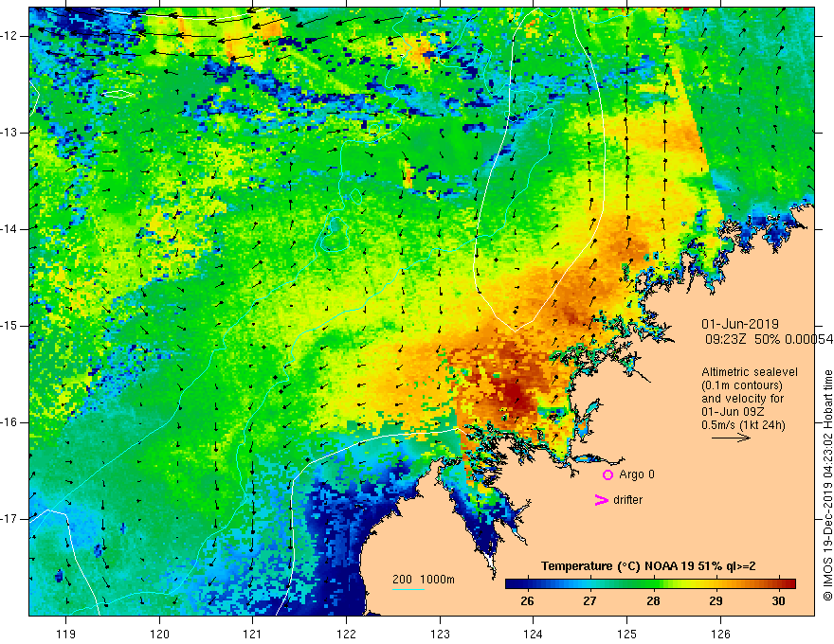Click latitude axis label -17
The height and width of the screenshot is (644, 834).
[x=9, y=519]
